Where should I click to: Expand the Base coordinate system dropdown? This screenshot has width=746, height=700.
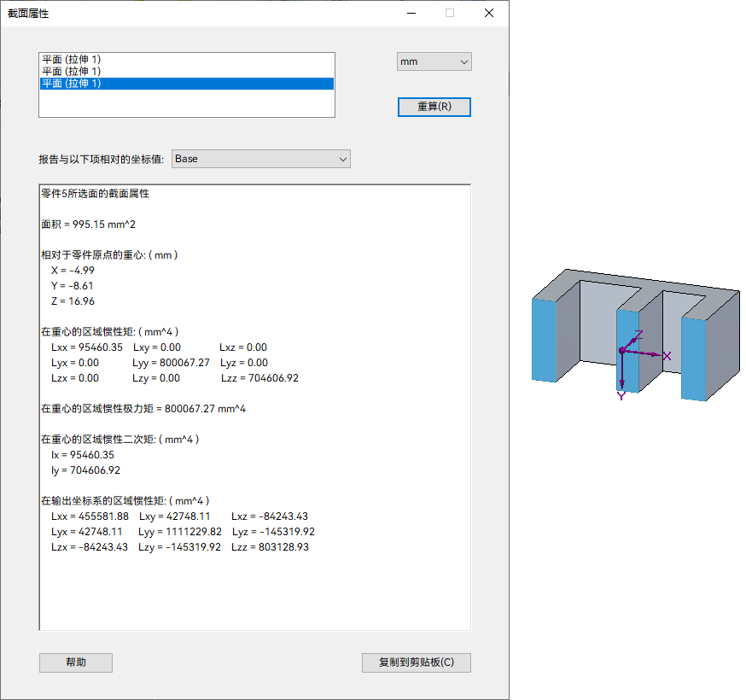[x=260, y=159]
